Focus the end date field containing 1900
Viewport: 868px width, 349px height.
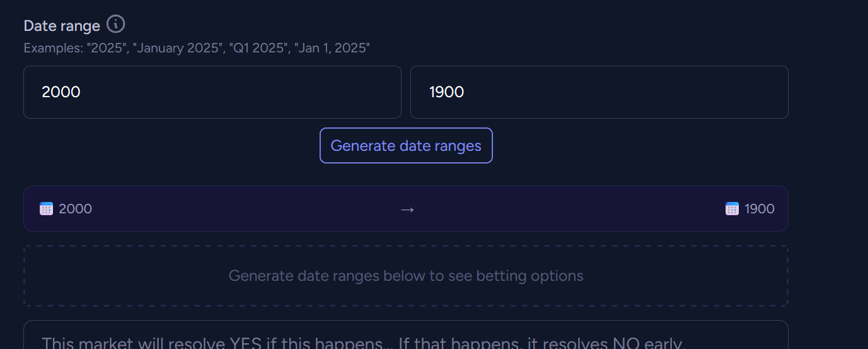[x=599, y=92]
